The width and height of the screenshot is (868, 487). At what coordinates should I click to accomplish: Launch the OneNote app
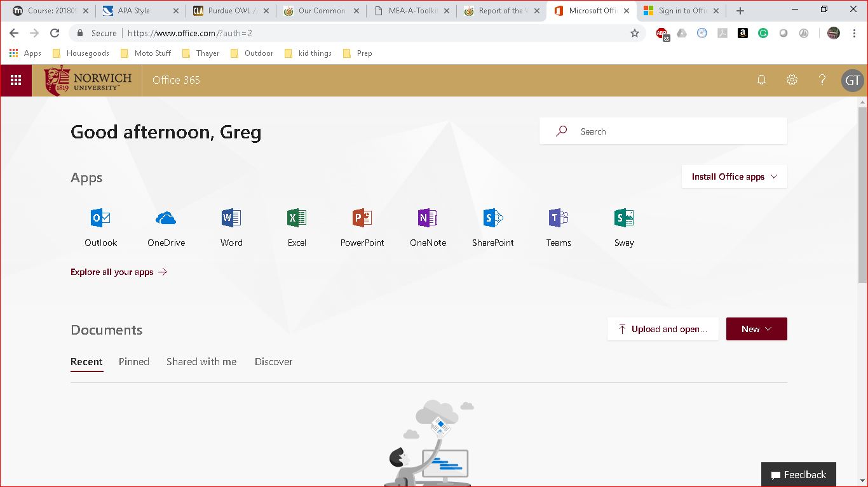(x=428, y=227)
